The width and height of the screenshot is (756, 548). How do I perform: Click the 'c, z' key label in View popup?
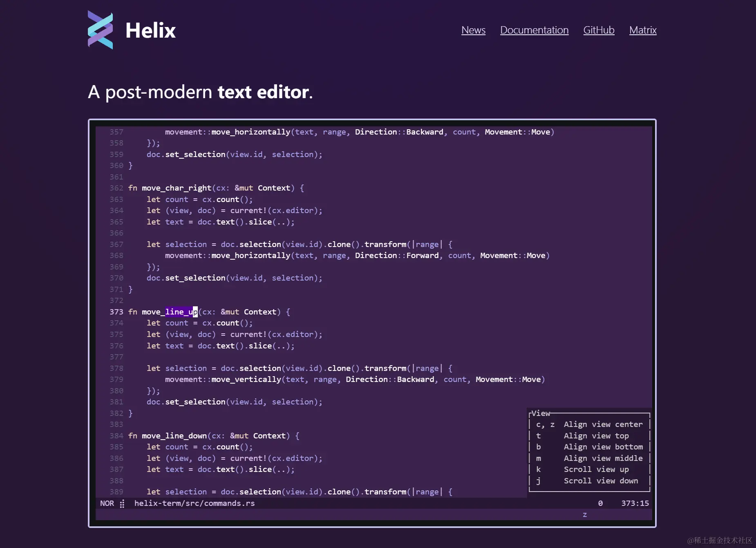tap(546, 424)
